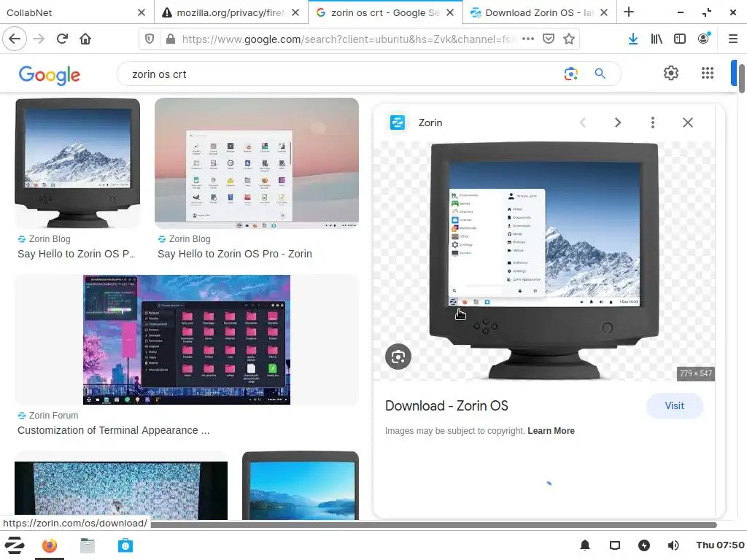
Task: Click the Visit button
Action: click(675, 405)
